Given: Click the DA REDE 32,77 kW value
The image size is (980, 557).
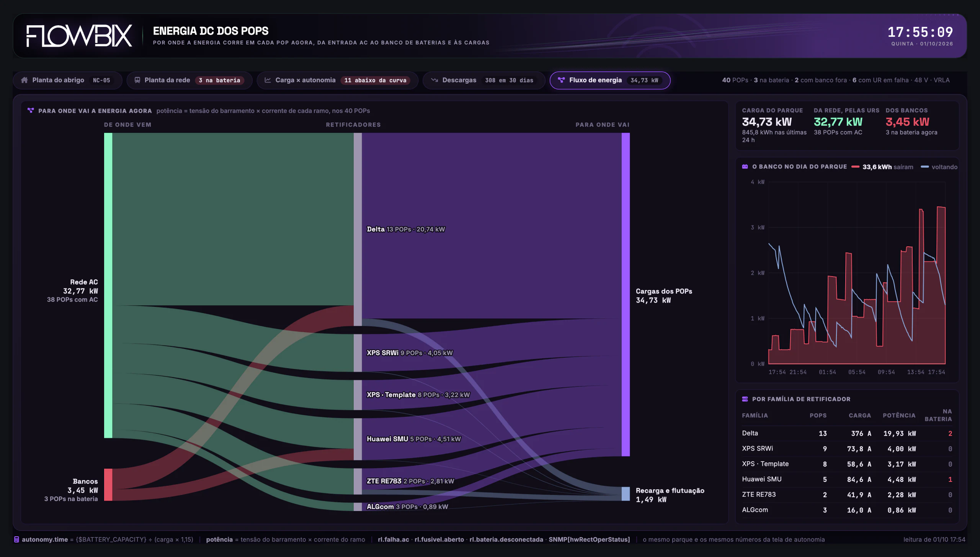Looking at the screenshot, I should 838,122.
